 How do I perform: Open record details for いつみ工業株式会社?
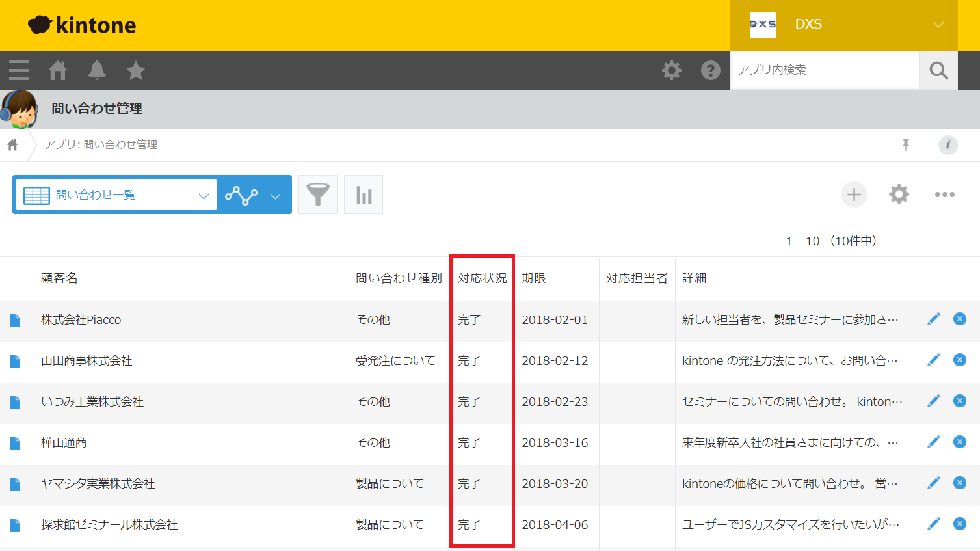coord(15,403)
